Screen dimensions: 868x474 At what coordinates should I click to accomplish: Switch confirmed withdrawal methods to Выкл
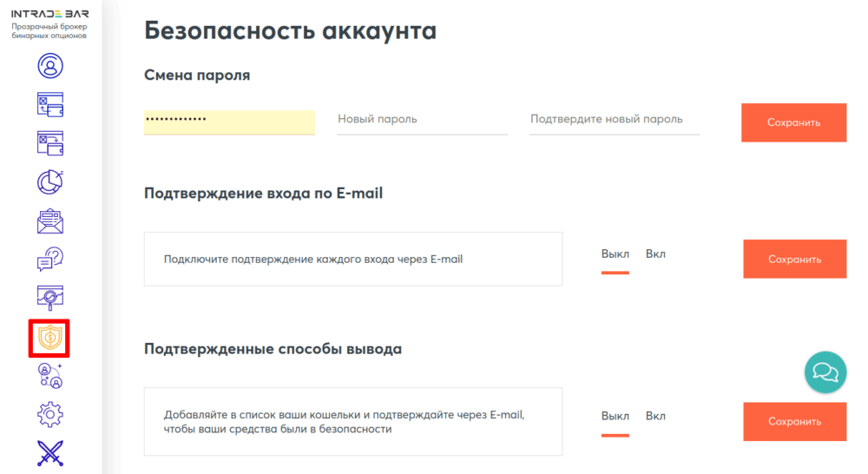coord(615,416)
